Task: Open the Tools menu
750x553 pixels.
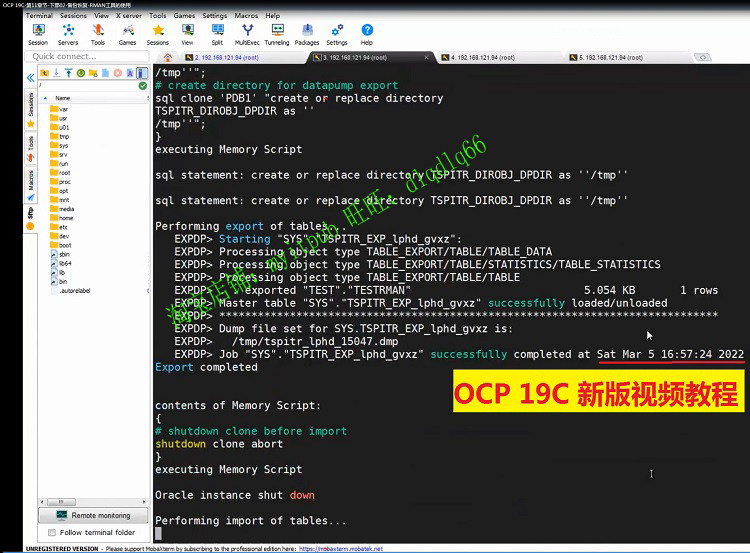Action: (x=157, y=16)
